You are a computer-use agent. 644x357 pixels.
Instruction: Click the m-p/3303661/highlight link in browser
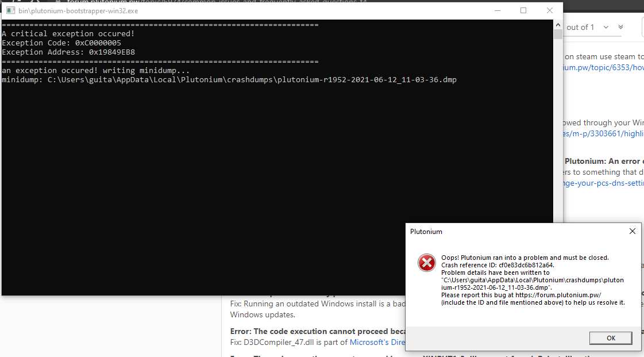[x=604, y=133]
